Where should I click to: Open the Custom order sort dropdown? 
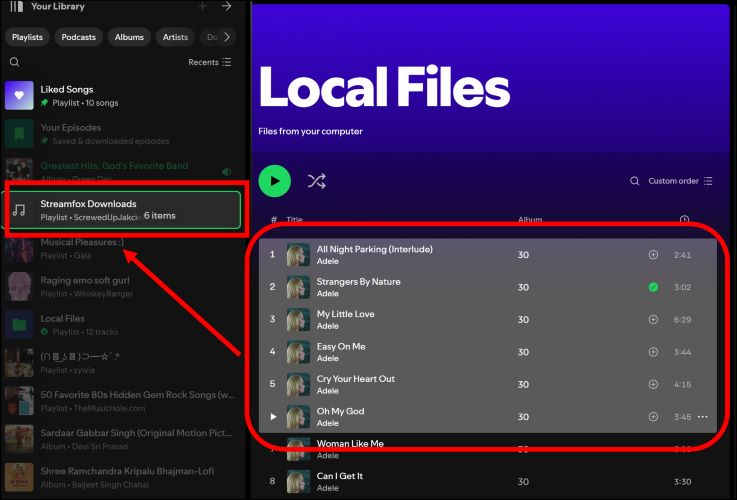680,181
